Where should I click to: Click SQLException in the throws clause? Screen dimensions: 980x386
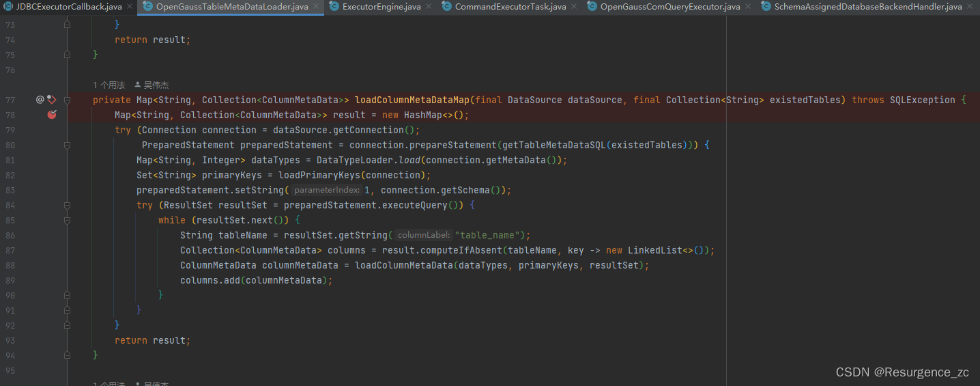[x=923, y=100]
